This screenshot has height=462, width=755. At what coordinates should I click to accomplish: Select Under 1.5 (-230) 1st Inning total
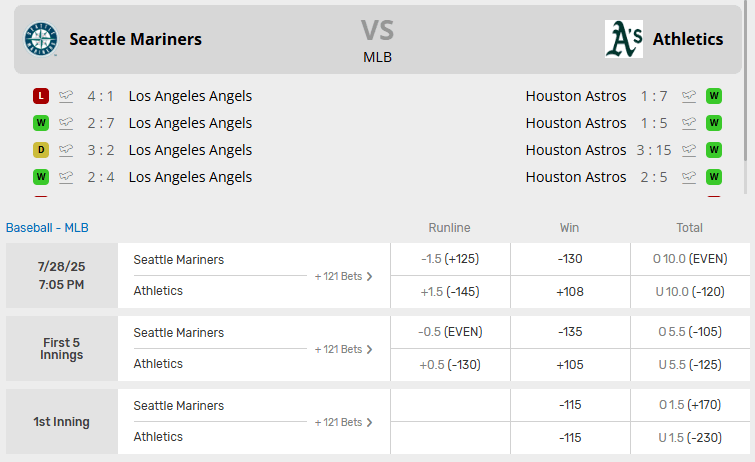(x=690, y=437)
